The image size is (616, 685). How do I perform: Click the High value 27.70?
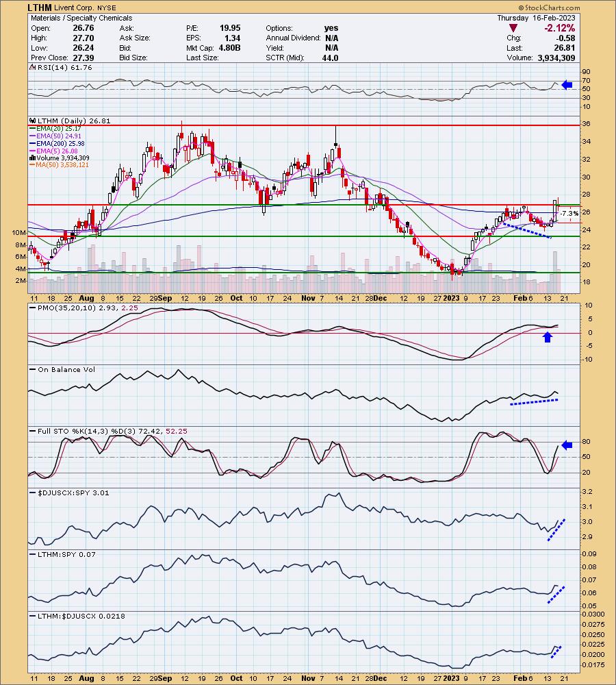coord(84,38)
